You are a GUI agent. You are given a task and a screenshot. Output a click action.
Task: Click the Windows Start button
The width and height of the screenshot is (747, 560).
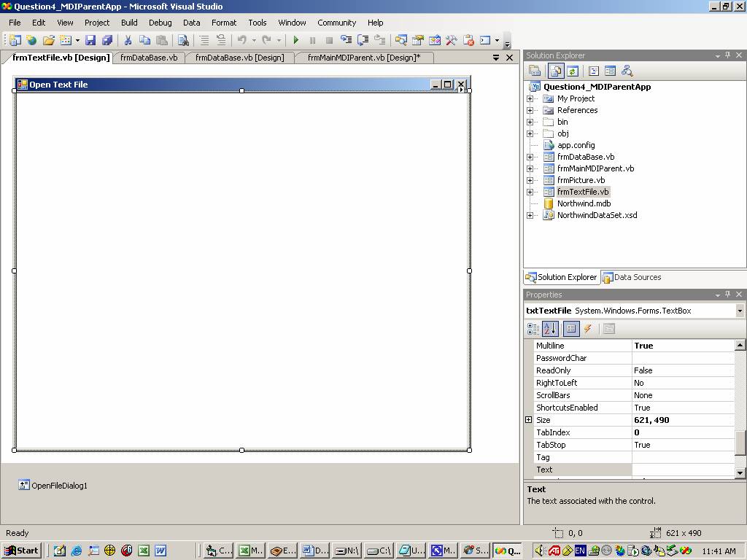tap(21, 551)
